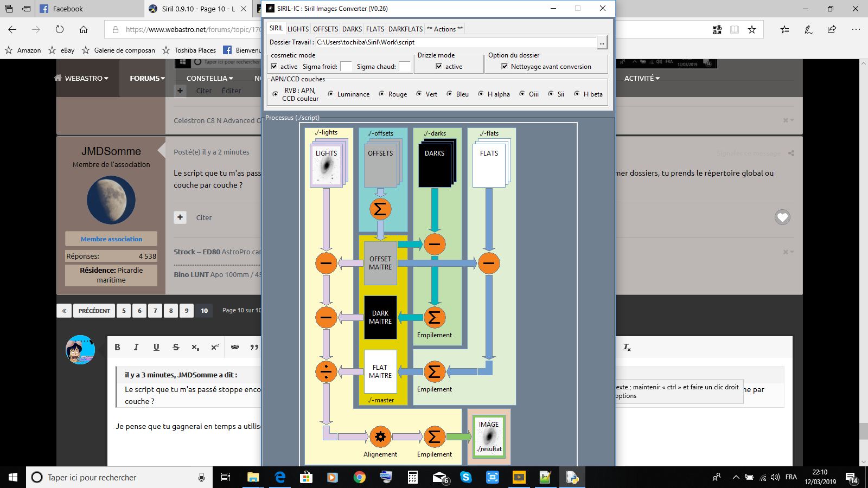Uncheck Nettoyage avant conversion option
This screenshot has width=868, height=488.
(x=505, y=66)
